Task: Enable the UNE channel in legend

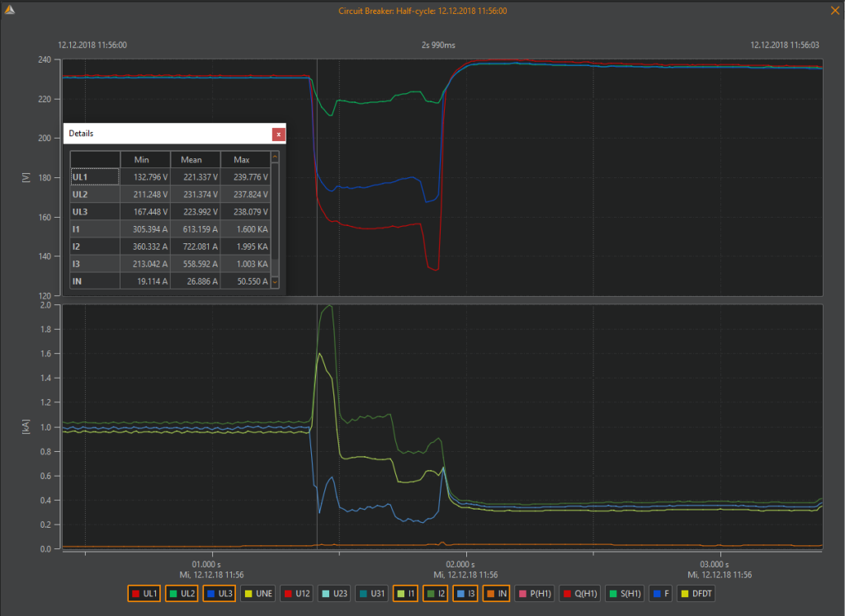Action: click(258, 594)
